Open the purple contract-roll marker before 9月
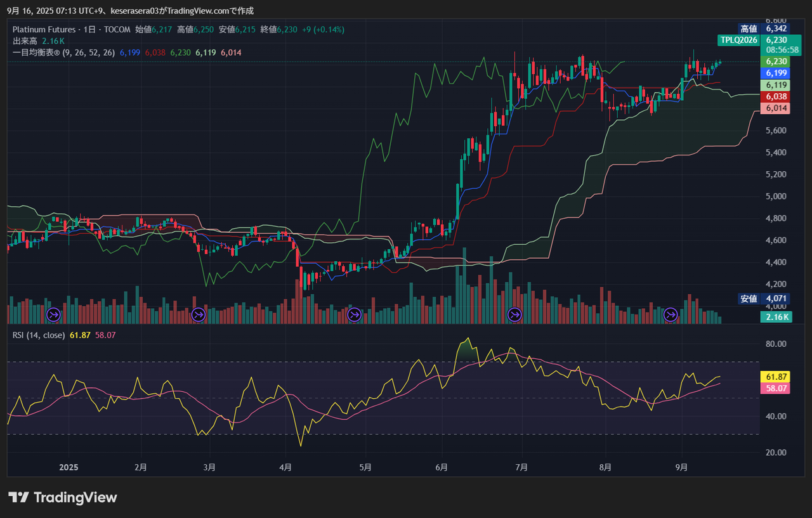 click(x=670, y=314)
